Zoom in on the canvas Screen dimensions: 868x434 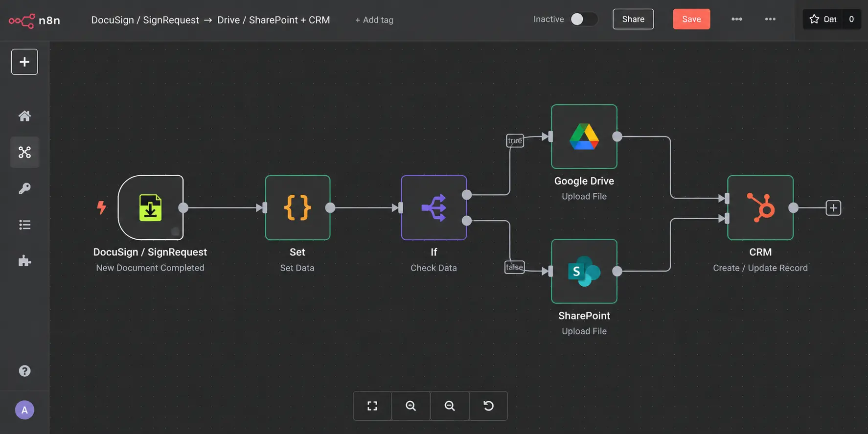coord(411,406)
